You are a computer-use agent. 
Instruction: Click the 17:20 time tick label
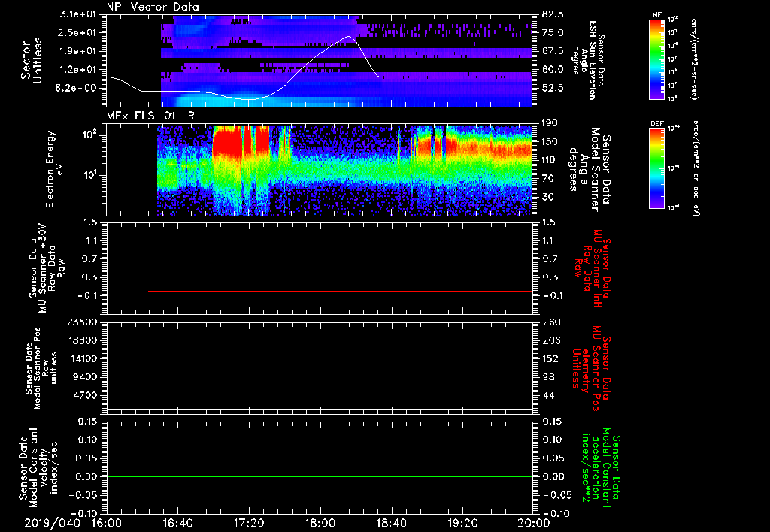pos(249,523)
